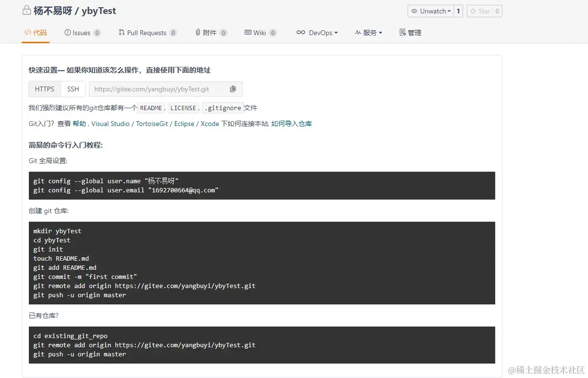The width and height of the screenshot is (588, 378).
Task: Click the git commit first commit line
Action: (x=85, y=277)
